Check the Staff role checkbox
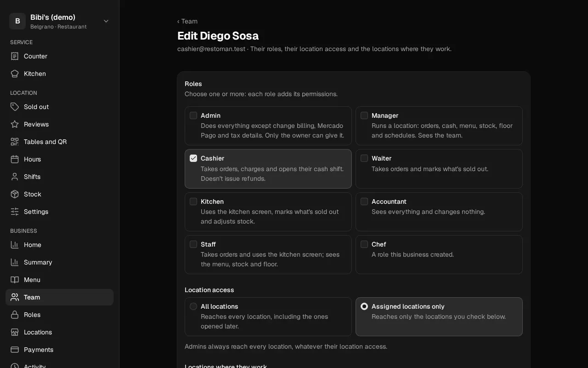 [x=193, y=244]
